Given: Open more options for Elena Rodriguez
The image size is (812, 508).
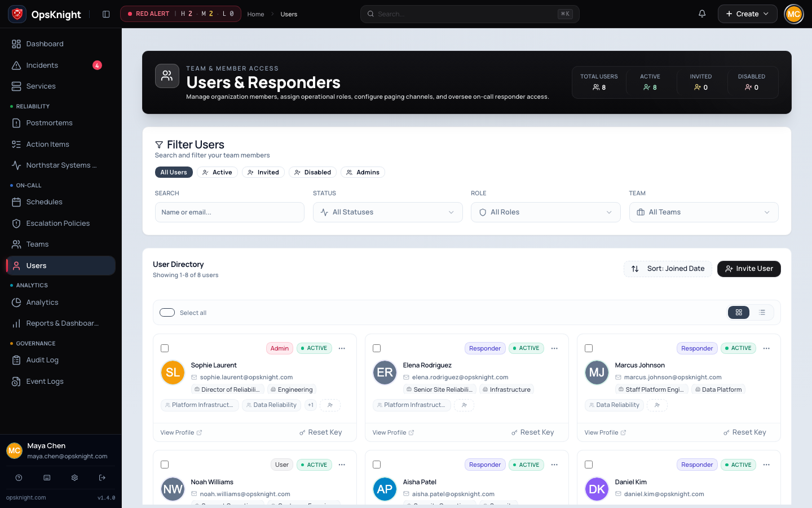Looking at the screenshot, I should (x=554, y=348).
